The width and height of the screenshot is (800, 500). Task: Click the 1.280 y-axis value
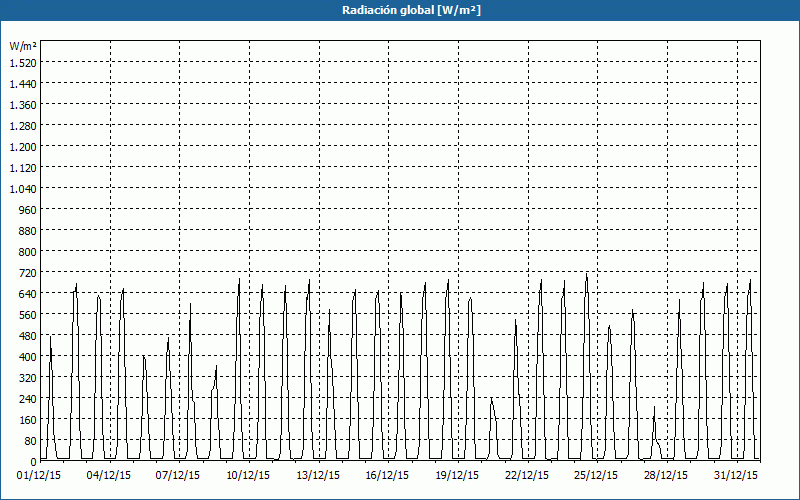(x=23, y=126)
